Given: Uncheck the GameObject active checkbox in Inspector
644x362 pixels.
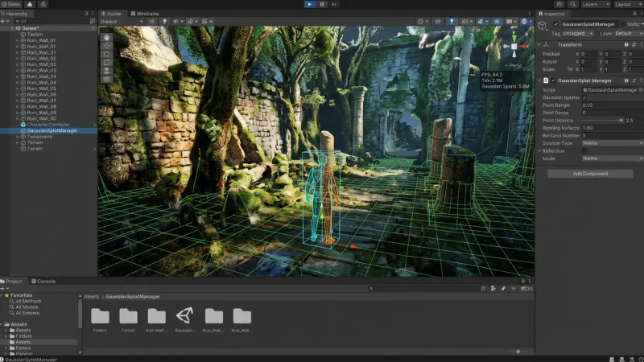Looking at the screenshot, I should coord(556,24).
